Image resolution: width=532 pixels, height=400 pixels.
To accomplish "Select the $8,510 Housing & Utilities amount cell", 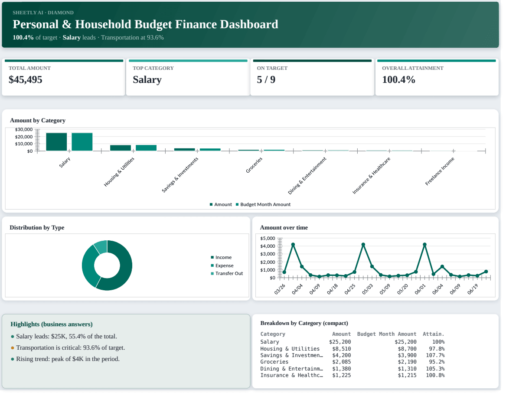I will pos(342,349).
